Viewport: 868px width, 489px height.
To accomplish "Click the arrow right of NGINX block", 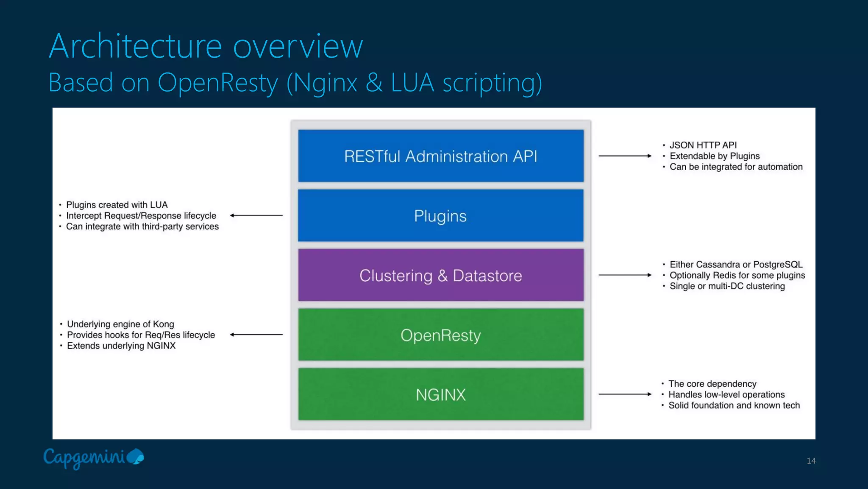I will tap(625, 394).
